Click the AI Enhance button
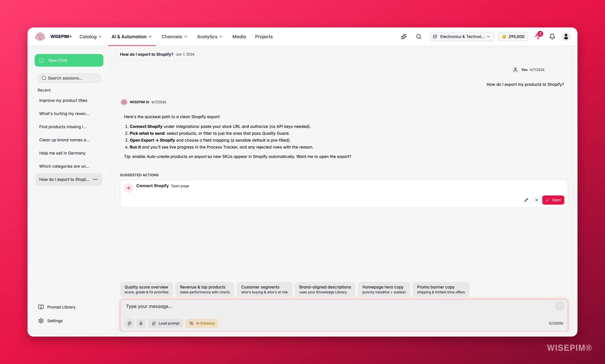This screenshot has height=364, width=605. [202, 323]
